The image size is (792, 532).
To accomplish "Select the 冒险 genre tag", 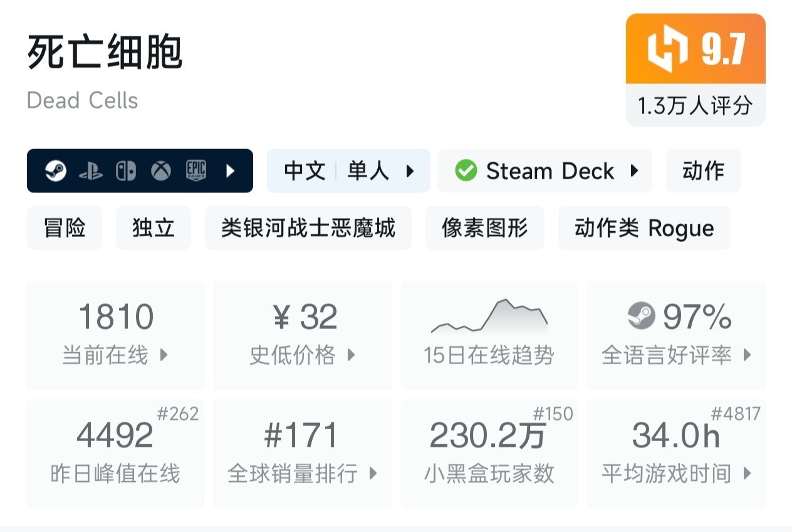I will tap(65, 228).
